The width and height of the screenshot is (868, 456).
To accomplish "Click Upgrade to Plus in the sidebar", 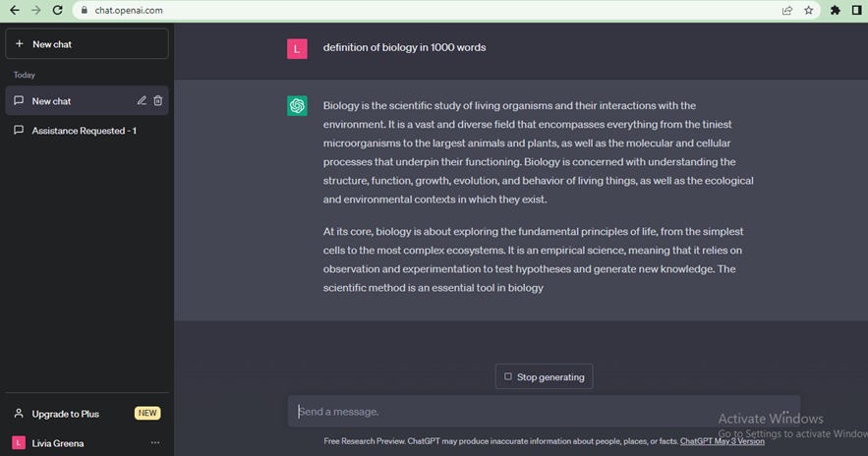I will coord(65,414).
